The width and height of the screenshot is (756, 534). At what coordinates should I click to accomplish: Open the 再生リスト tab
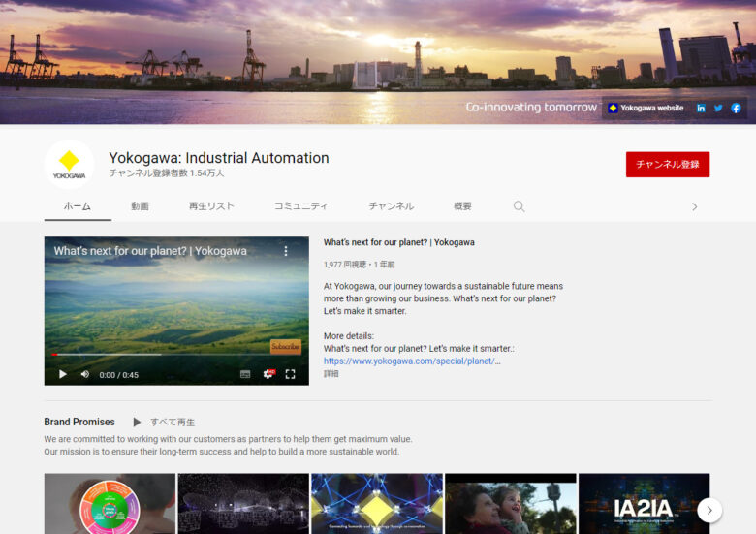click(x=211, y=206)
